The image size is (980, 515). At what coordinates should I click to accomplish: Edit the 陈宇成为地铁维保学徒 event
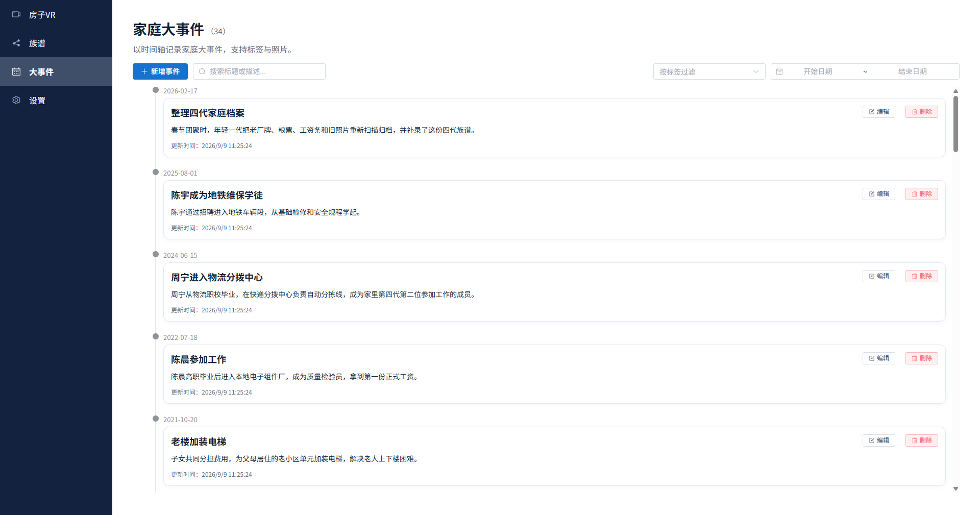pyautogui.click(x=878, y=194)
